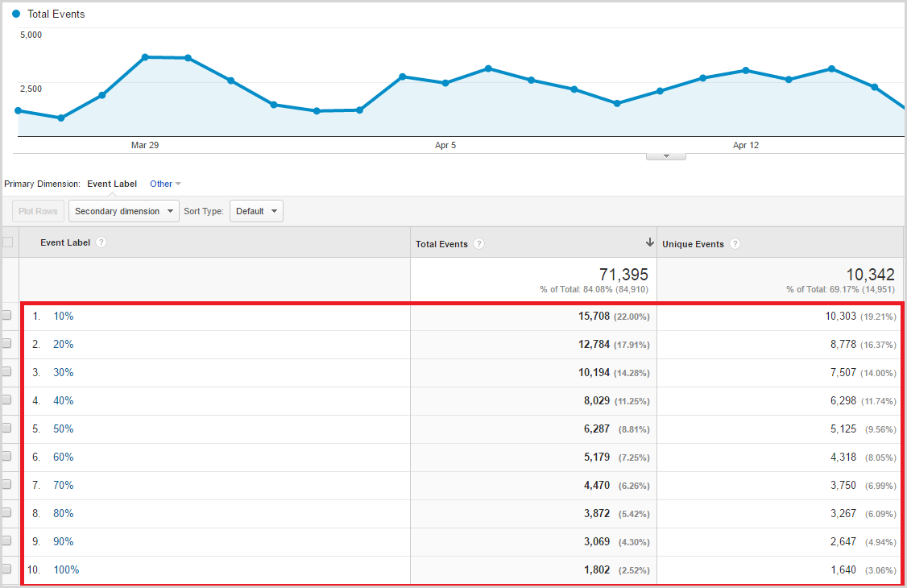Check the select-all checkbox in table header
The height and width of the screenshot is (588, 907).
coord(8,242)
